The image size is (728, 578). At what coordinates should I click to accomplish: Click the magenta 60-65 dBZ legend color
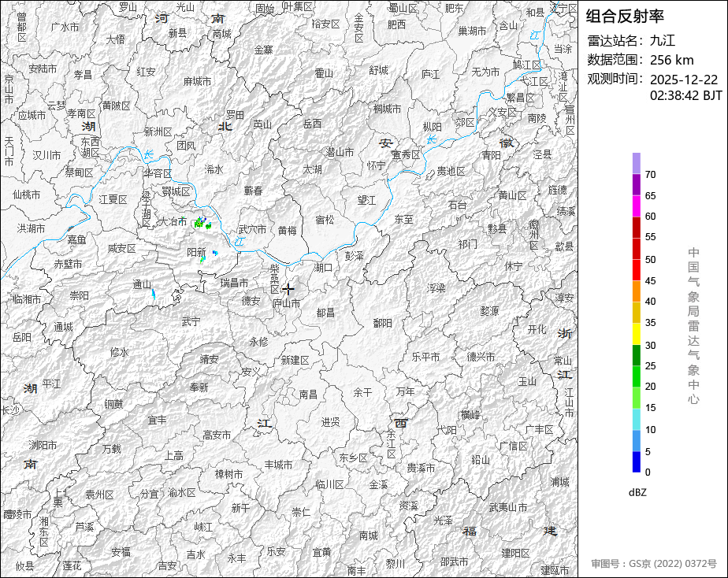coord(636,206)
